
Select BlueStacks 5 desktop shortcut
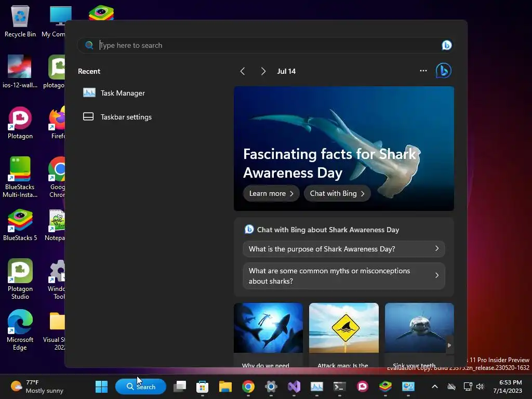point(20,225)
